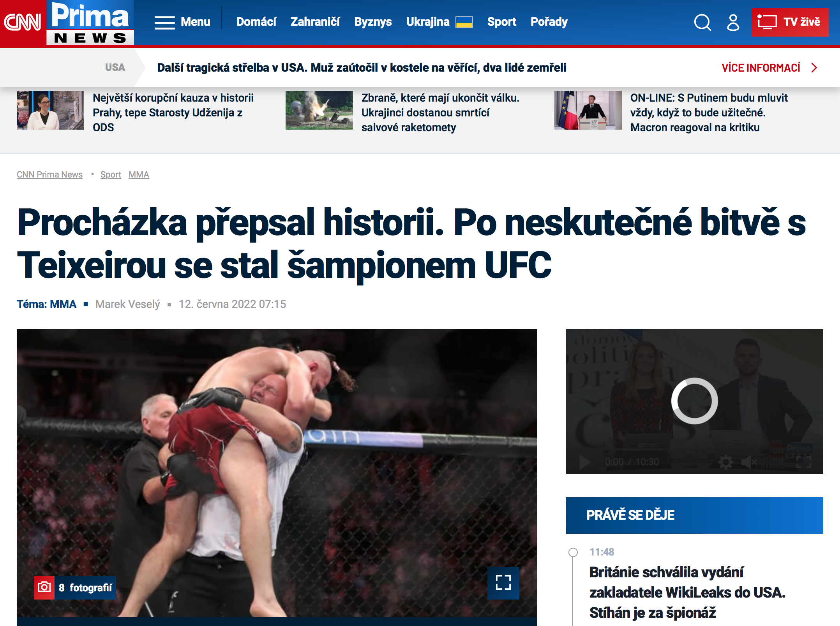The height and width of the screenshot is (626, 840).
Task: Click the 11:48 timeline marker circle
Action: pyautogui.click(x=573, y=552)
